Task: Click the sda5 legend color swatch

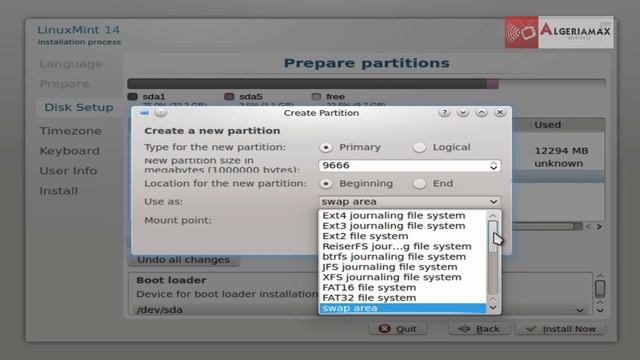Action: pos(229,97)
